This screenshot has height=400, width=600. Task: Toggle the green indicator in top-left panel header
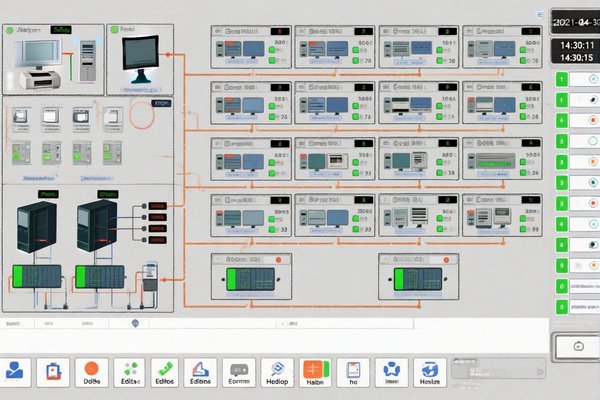9,32
